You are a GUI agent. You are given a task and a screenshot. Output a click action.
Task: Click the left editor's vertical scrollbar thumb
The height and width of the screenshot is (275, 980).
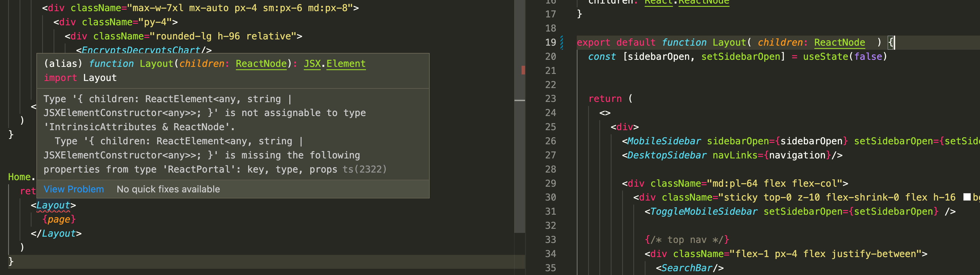click(x=520, y=116)
